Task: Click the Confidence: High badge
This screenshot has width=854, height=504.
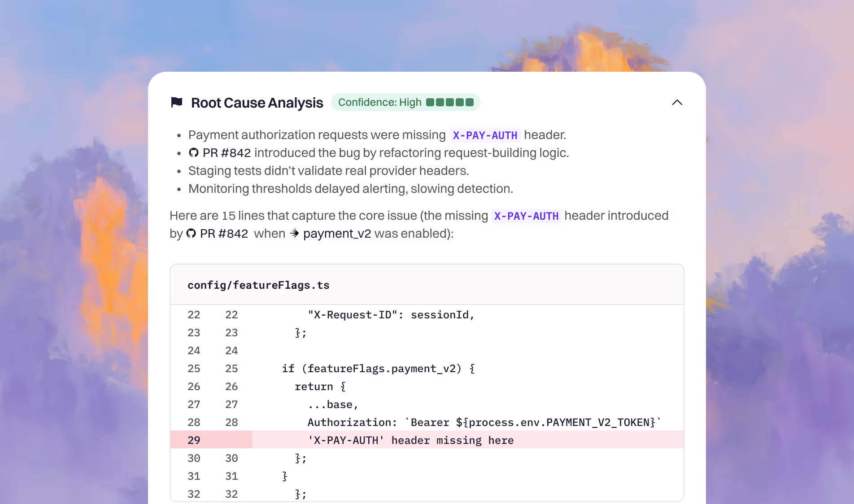Action: [405, 102]
